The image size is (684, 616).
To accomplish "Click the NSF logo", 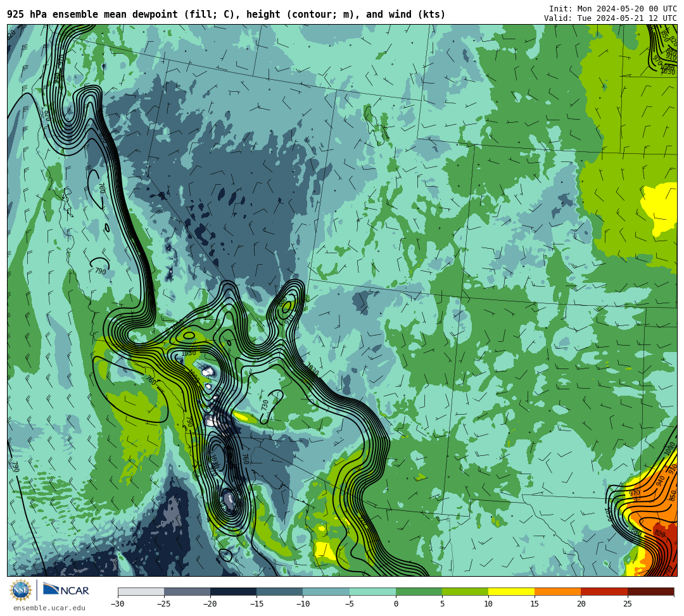I will (21, 590).
